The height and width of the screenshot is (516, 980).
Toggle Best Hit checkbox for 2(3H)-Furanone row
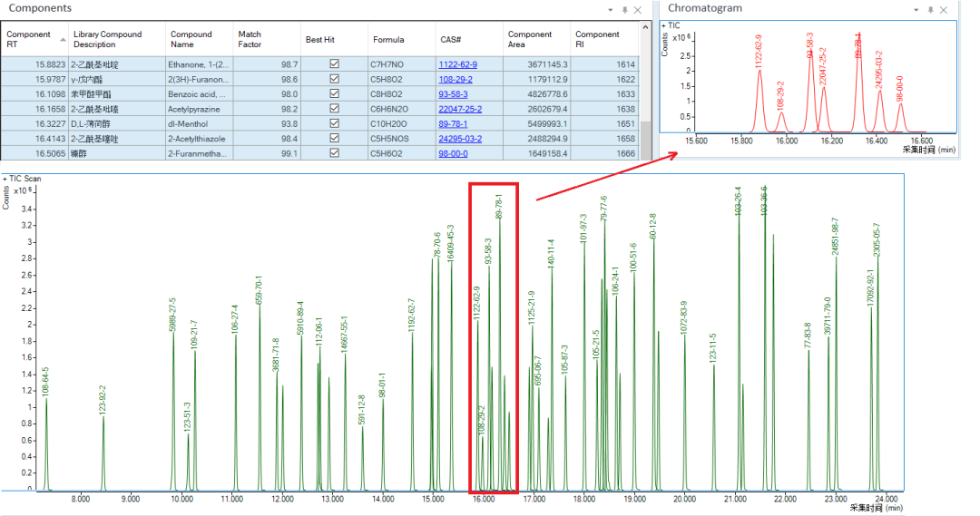pos(334,79)
